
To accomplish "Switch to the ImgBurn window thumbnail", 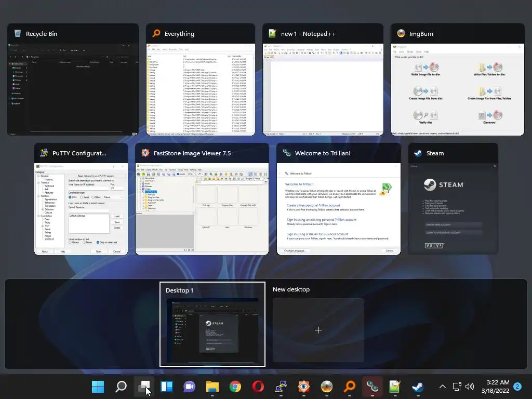I will (x=458, y=79).
